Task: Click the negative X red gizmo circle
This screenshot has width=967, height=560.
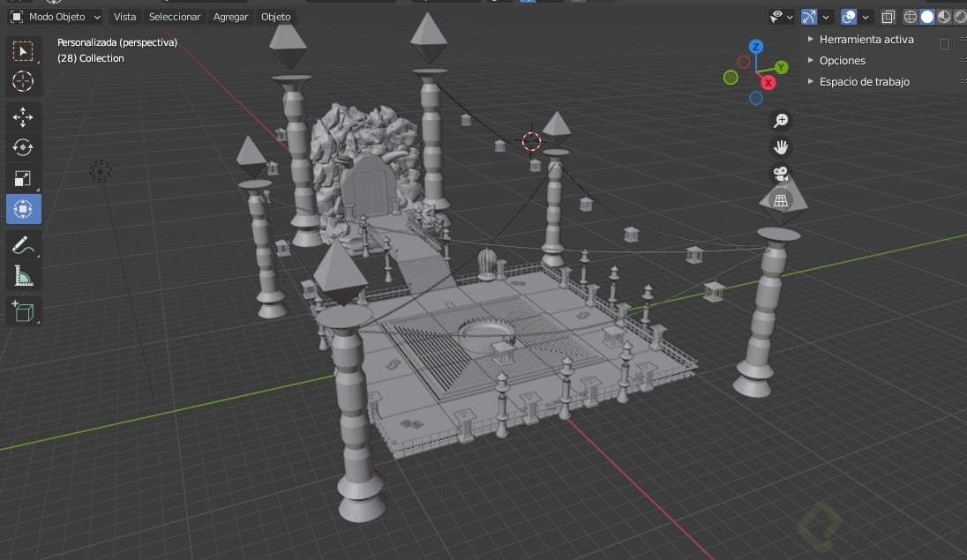Action: point(744,63)
